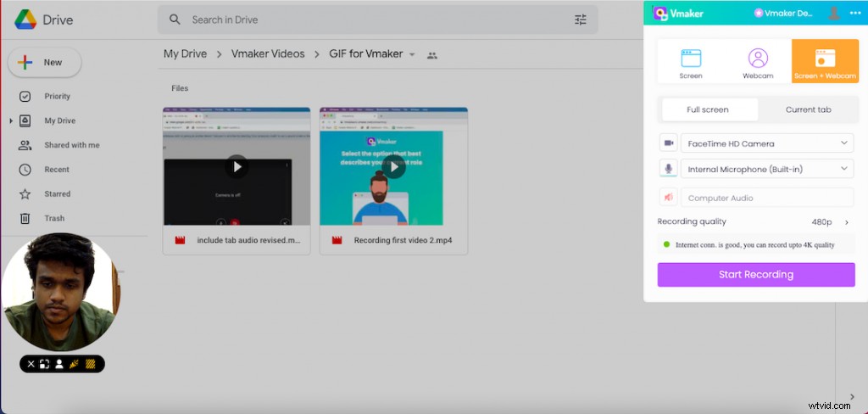Open Starred in the Drive sidebar
The image size is (868, 414).
(57, 194)
